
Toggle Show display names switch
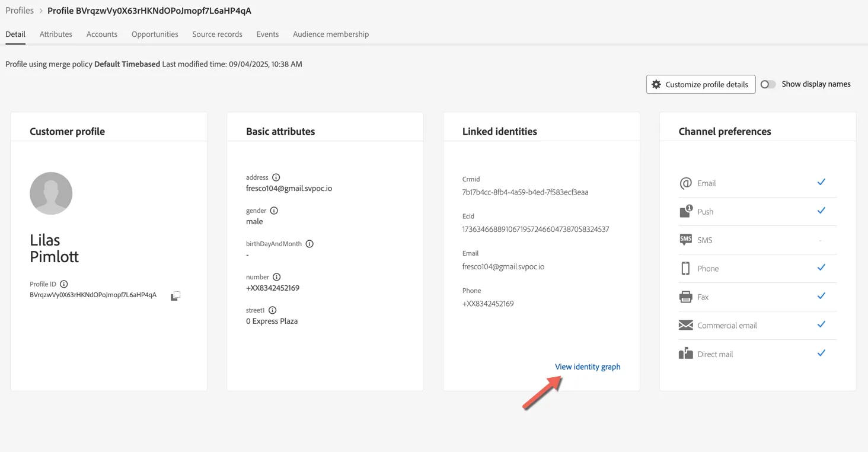point(768,84)
